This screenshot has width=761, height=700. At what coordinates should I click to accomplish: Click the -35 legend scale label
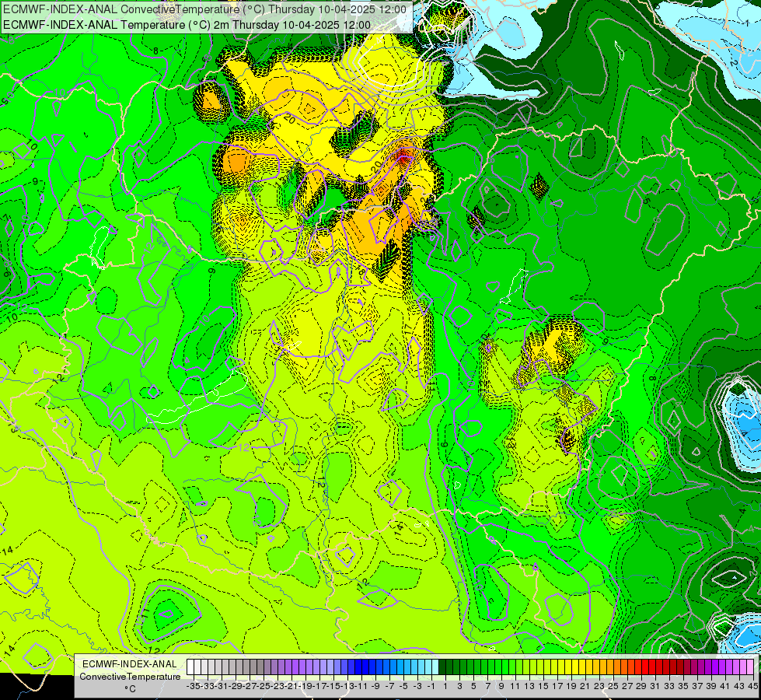click(193, 687)
